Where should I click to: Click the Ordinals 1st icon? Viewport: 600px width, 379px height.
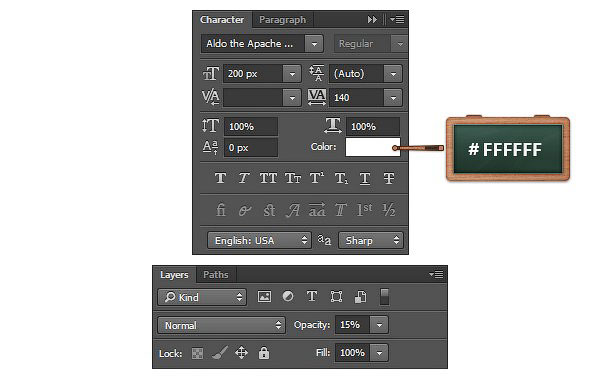(x=364, y=209)
